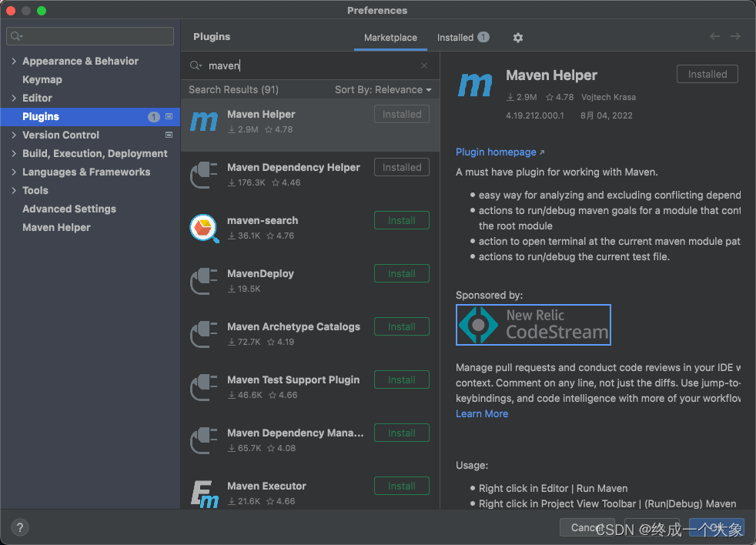This screenshot has width=756, height=545.
Task: Switch to the Marketplace tab
Action: pos(390,38)
